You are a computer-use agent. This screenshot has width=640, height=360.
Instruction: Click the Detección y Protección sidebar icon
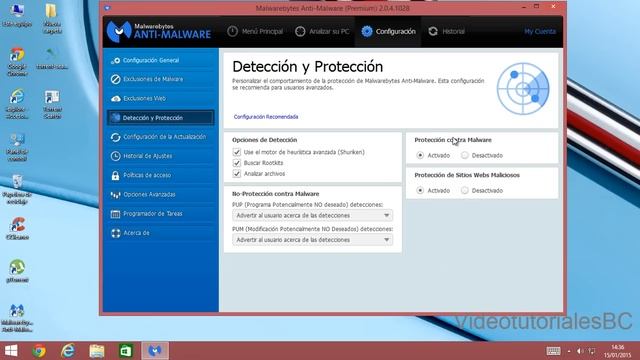coord(116,118)
